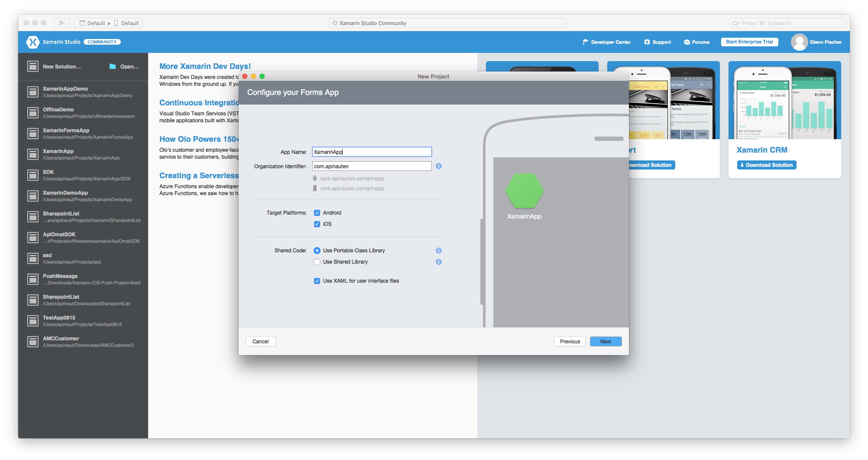Click the Android package name com.apinauten.xamarinapp
The height and width of the screenshot is (460, 868).
[352, 179]
